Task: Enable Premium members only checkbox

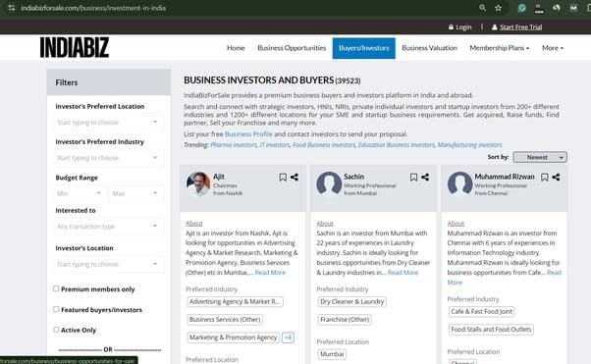Action: pos(56,288)
